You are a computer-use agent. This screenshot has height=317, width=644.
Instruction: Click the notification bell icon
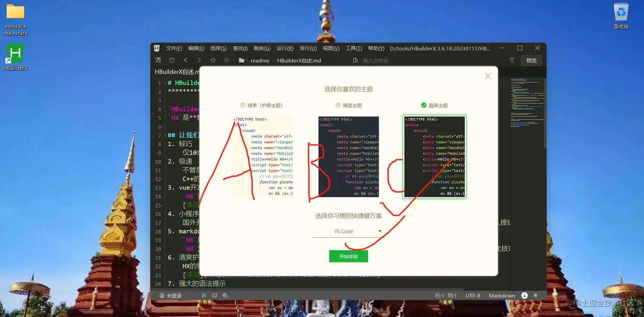tap(536, 296)
